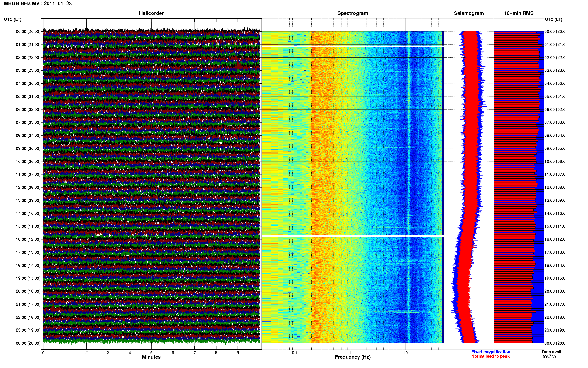Screen dimensions: 588x368
Task: Click the left 19:00 (15:00) time label
Action: pyautogui.click(x=28, y=278)
